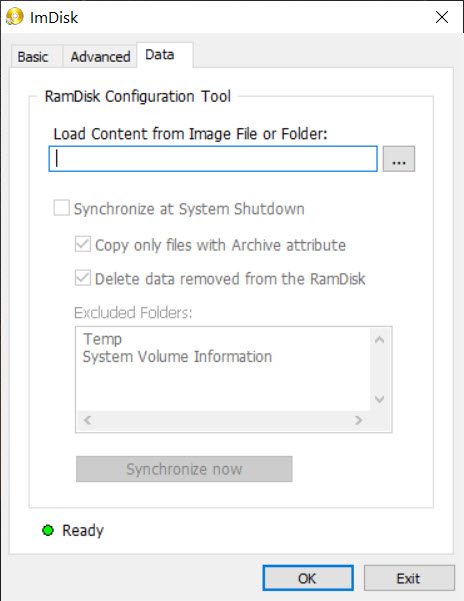Toggle Delete data removed from the RamDisk
Screen dimensions: 464x601
pos(83,278)
